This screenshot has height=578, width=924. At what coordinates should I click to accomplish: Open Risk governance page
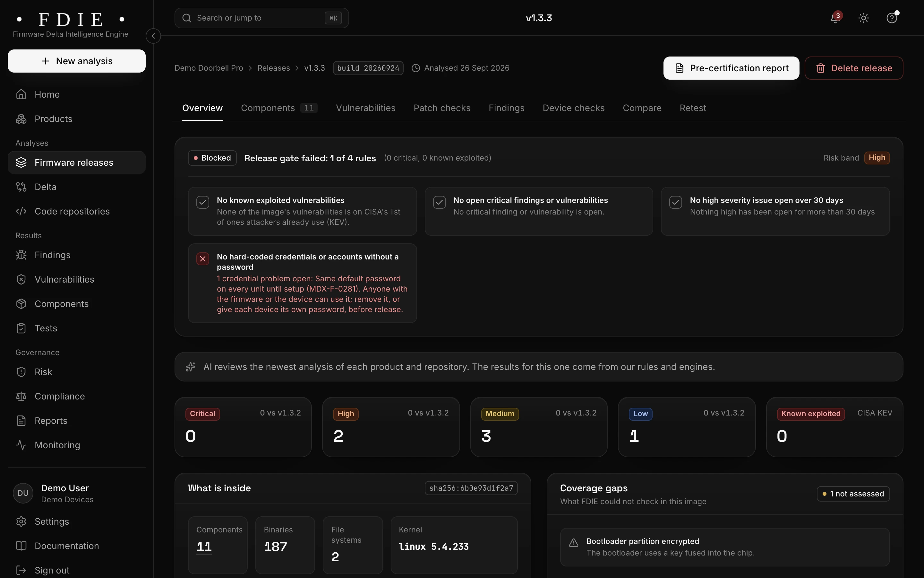(76, 372)
